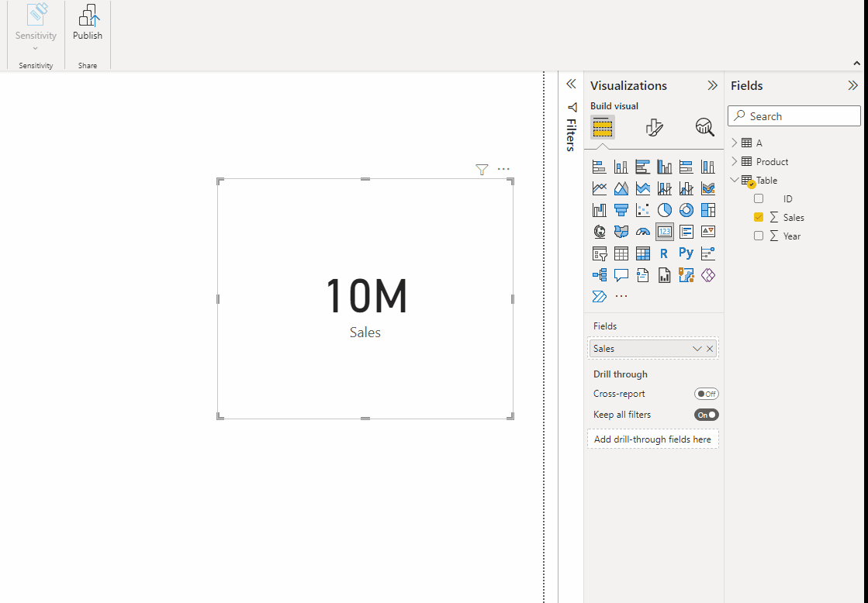Select the ribbon chart visual
The image size is (868, 603).
click(x=708, y=188)
